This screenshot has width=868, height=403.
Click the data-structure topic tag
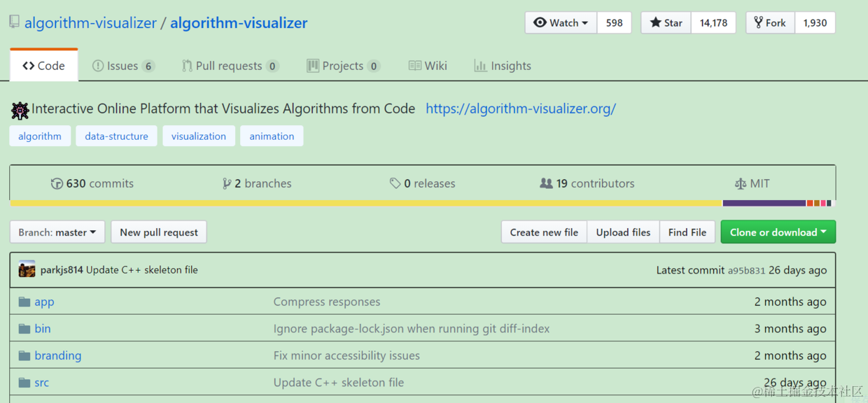coord(116,136)
